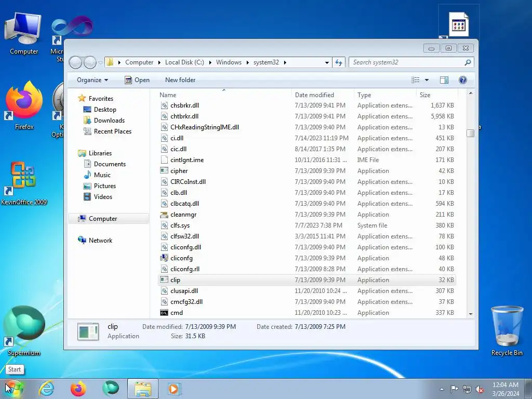This screenshot has height=399, width=532.
Task: Select the cintlgnt.ime file
Action: click(x=307, y=160)
